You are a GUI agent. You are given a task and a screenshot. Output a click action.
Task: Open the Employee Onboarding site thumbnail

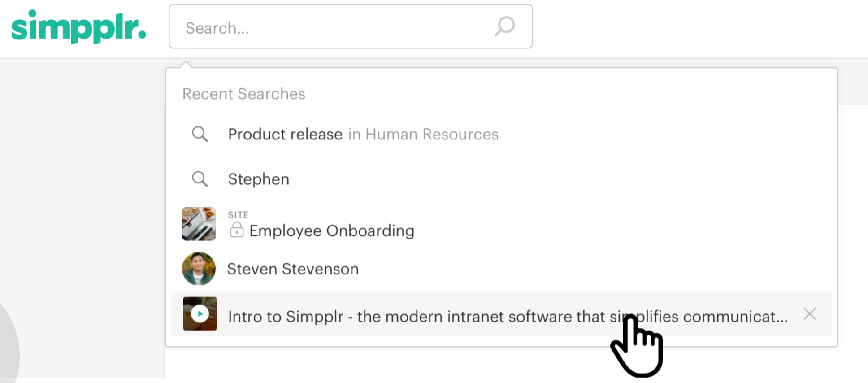199,224
